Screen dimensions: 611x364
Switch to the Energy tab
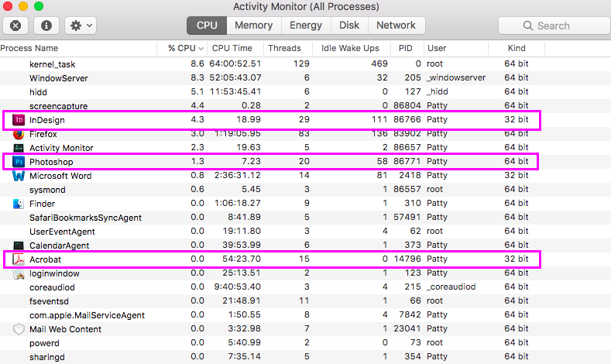pos(306,26)
